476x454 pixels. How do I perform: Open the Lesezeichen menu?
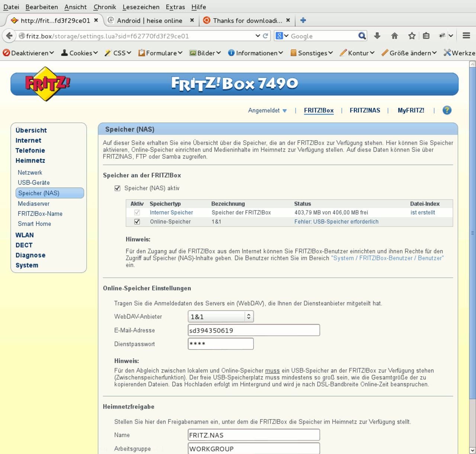pyautogui.click(x=141, y=7)
